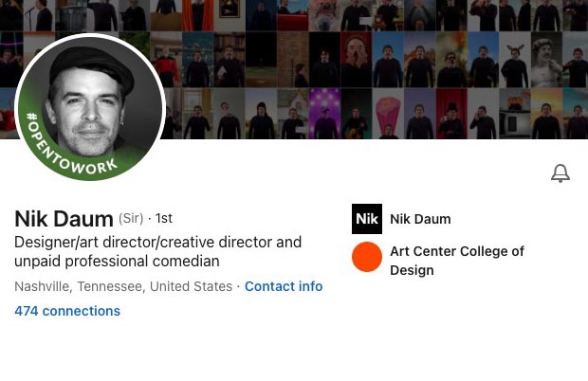Open Art Center College of Design page
This screenshot has height=381, width=588.
456,261
